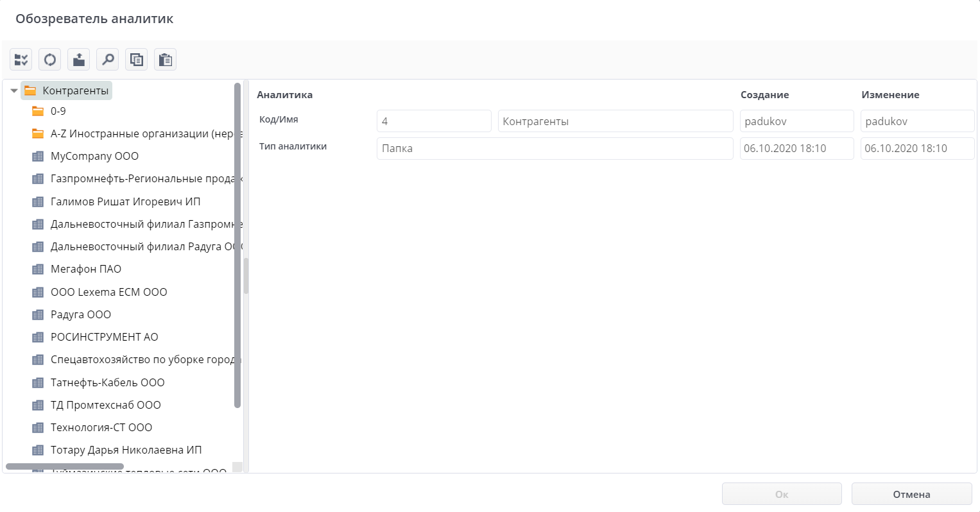This screenshot has height=512, width=980.
Task: Click the РОСИНСТРУМЕНТ АО building icon
Action: [x=38, y=337]
